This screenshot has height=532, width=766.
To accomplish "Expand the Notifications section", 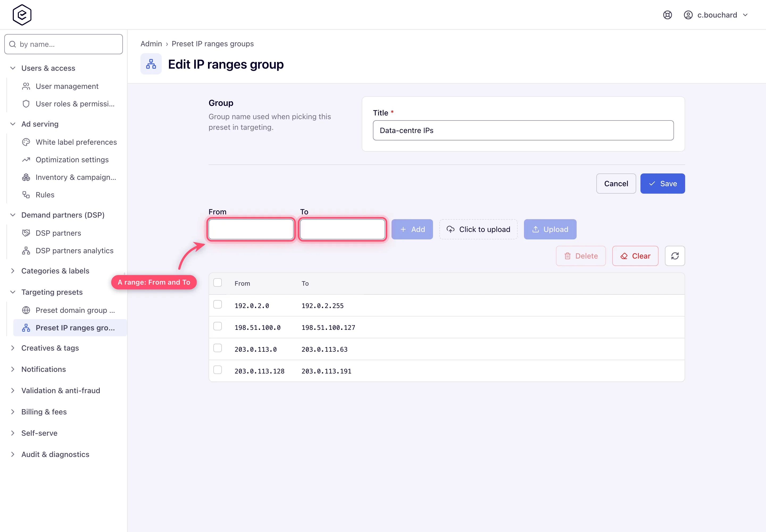I will coord(13,369).
